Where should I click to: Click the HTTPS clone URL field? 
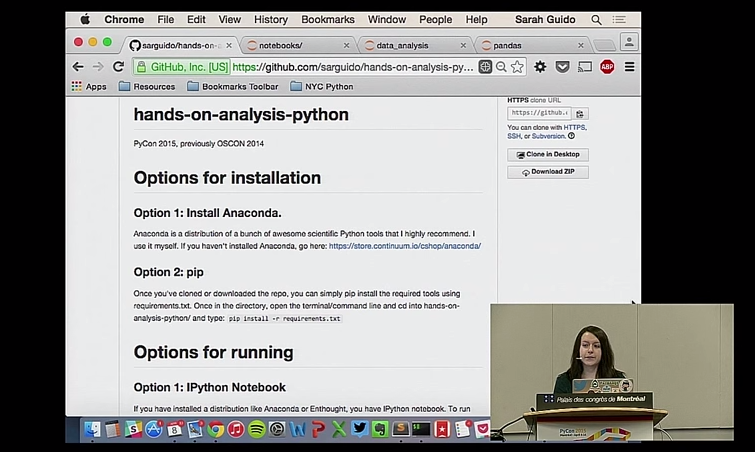tap(539, 114)
